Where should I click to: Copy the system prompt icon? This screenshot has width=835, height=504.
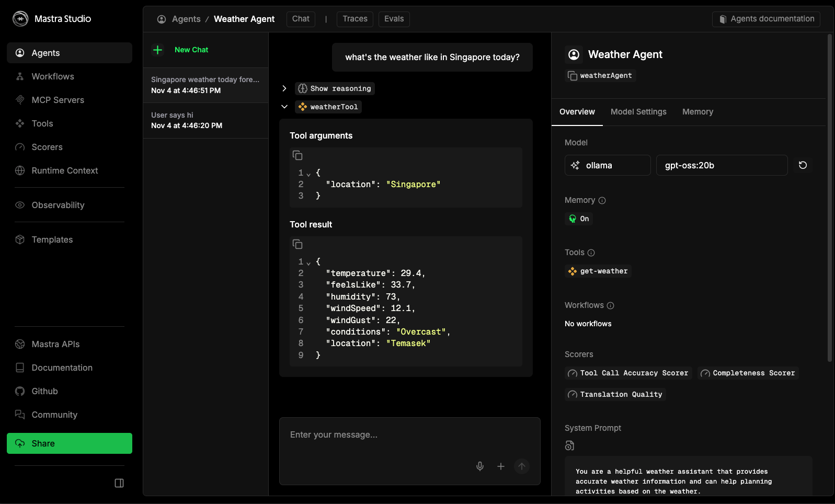point(570,445)
